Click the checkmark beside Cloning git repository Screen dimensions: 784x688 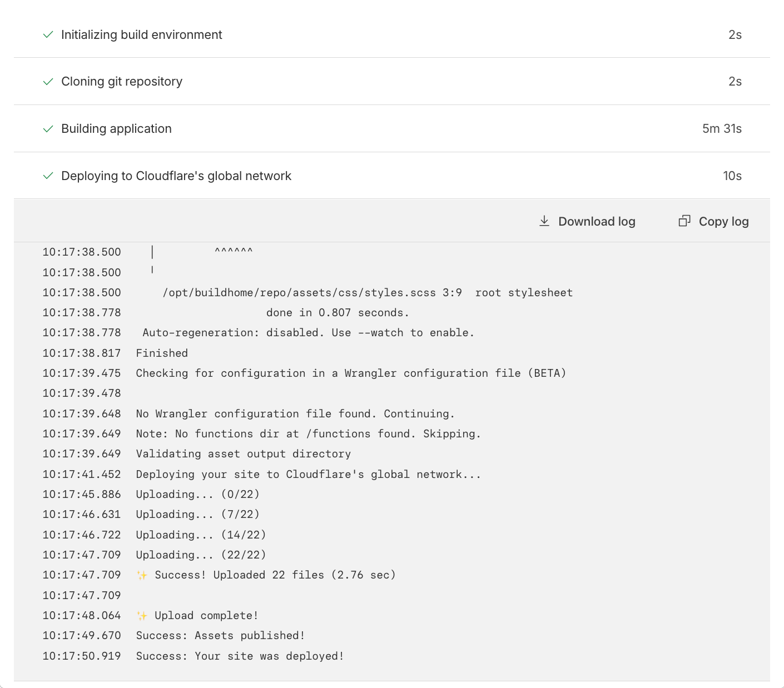pyautogui.click(x=48, y=82)
